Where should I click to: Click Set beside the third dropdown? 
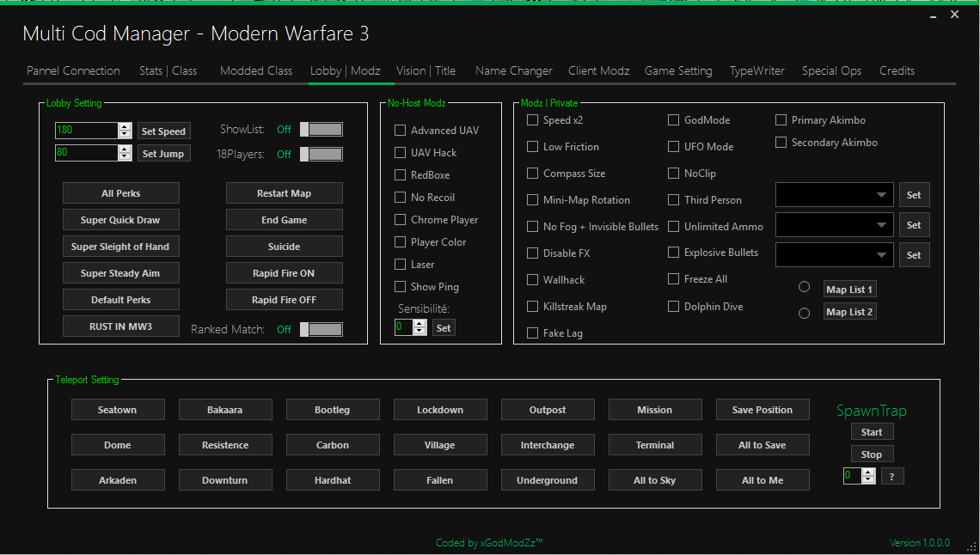[x=914, y=254]
